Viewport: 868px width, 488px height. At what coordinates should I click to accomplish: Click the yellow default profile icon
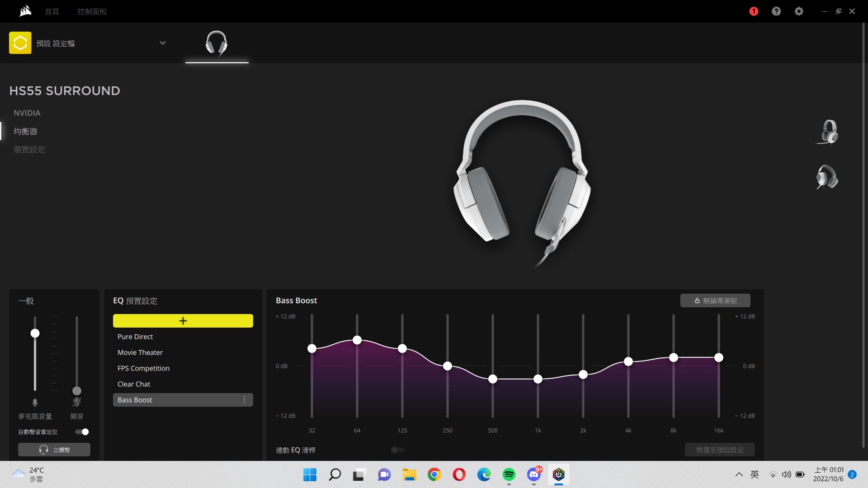coord(20,43)
